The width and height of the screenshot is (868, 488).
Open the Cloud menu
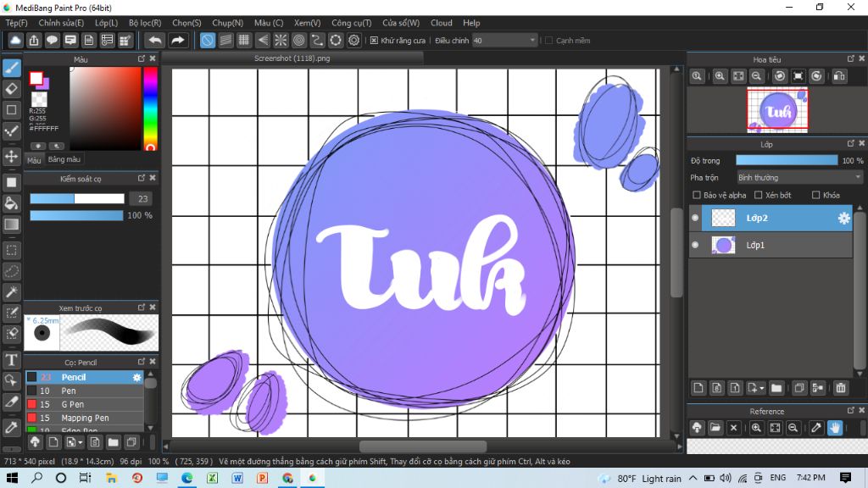441,23
